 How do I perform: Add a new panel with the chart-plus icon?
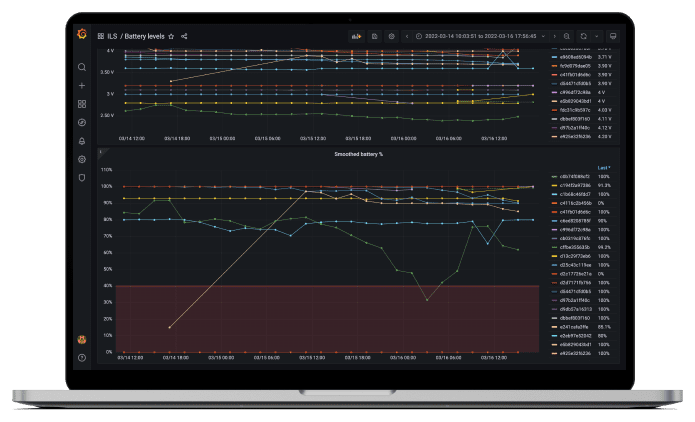point(356,36)
